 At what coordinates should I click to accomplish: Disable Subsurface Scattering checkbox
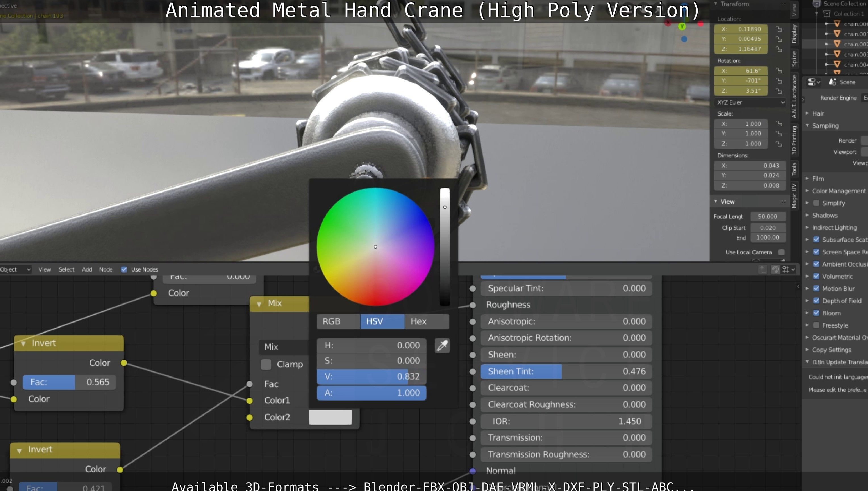click(x=816, y=240)
